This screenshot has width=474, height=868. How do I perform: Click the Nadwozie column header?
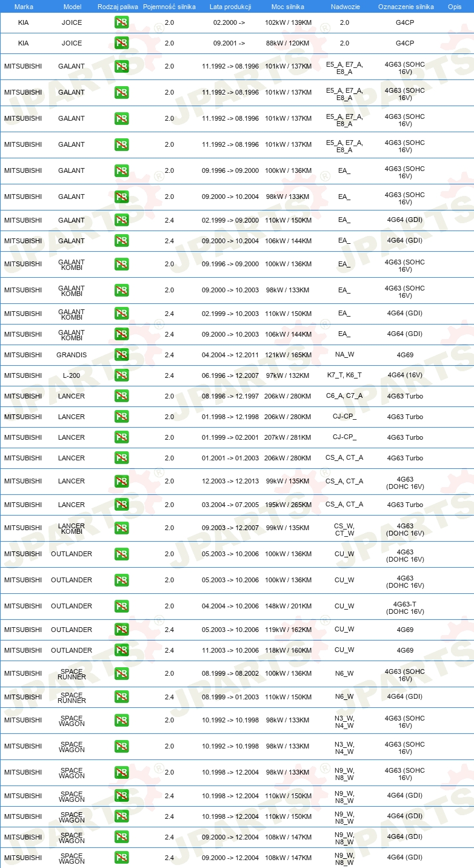(344, 7)
